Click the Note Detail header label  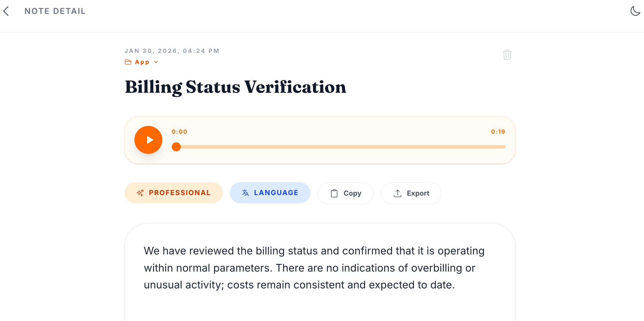click(55, 11)
